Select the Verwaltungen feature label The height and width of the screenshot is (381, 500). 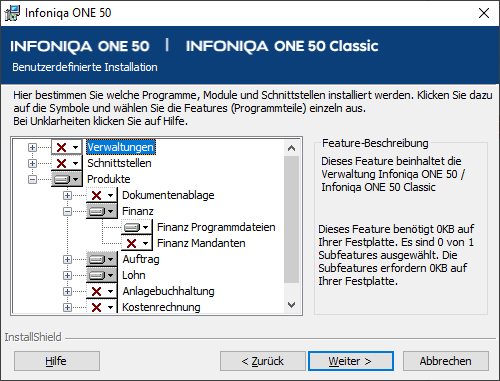tap(121, 147)
